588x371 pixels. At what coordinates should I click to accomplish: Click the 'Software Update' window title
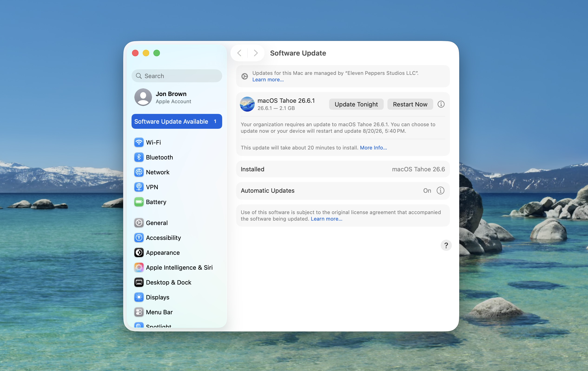click(x=298, y=53)
